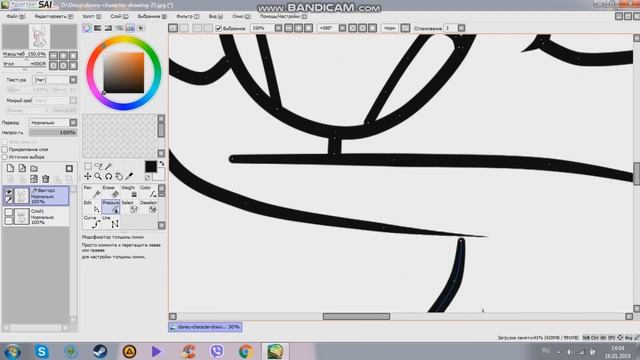Pick the lasso selection tool
This screenshot has height=360, width=640.
[x=98, y=166]
